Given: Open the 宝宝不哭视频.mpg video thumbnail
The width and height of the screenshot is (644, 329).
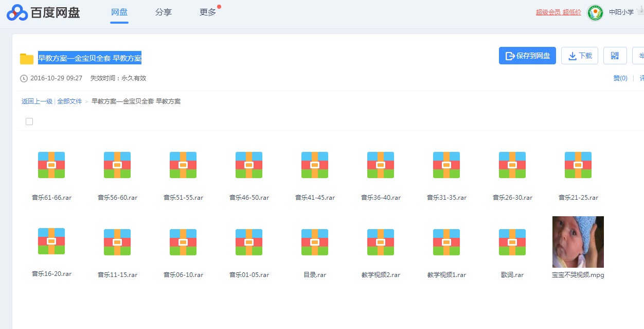Looking at the screenshot, I should tap(578, 242).
